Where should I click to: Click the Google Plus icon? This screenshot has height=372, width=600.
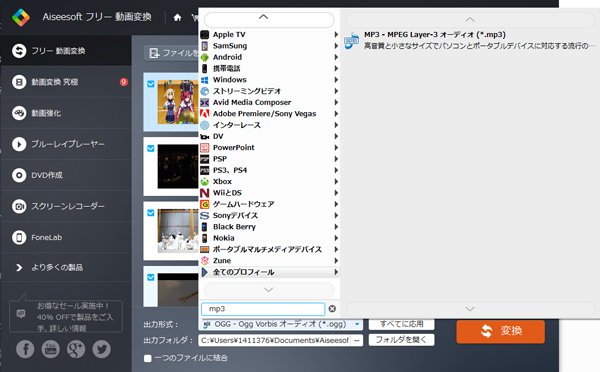click(x=76, y=349)
